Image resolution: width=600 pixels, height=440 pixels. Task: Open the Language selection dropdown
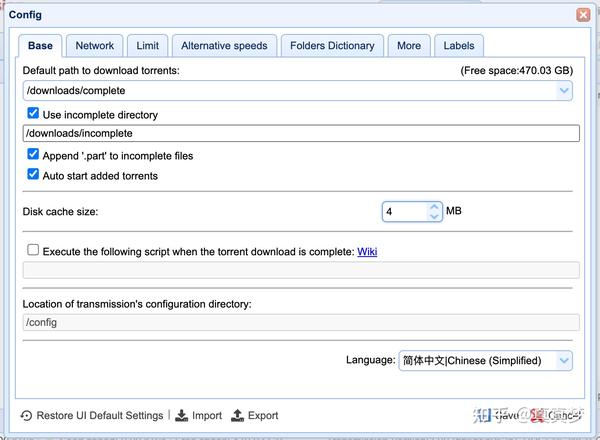tap(565, 360)
